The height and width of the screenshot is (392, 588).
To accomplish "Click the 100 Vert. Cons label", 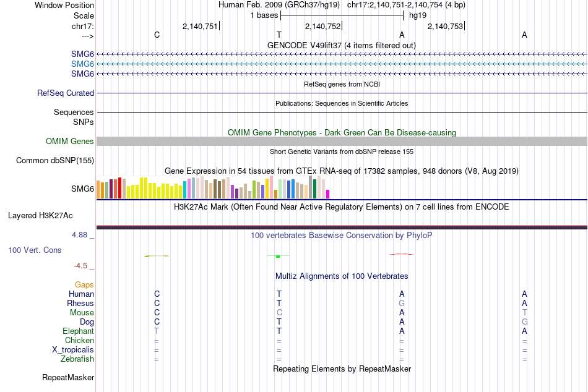I will pyautogui.click(x=35, y=250).
